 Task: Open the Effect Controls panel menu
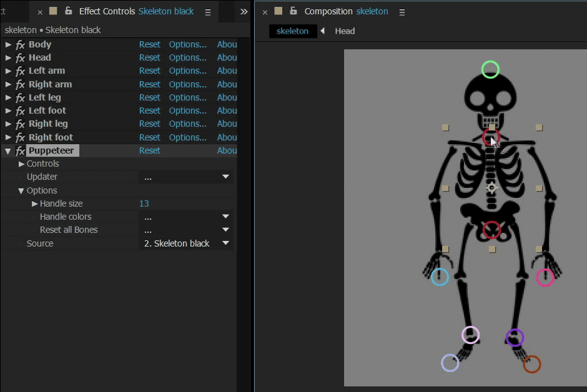point(208,11)
